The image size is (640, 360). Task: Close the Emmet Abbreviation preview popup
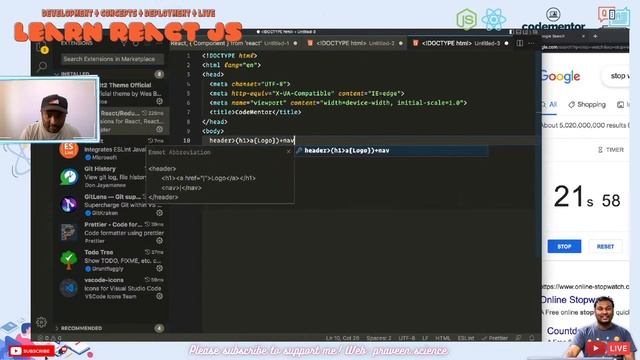[289, 152]
